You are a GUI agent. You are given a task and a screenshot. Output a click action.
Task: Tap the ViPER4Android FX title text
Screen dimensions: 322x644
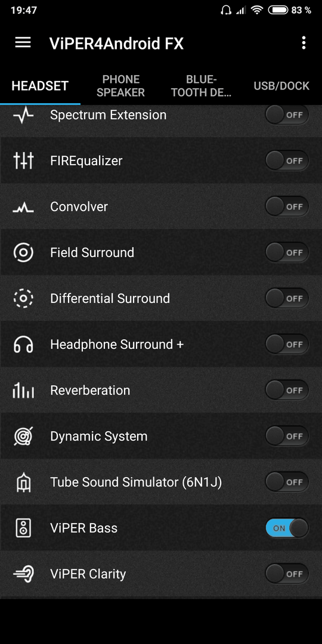[x=116, y=43]
